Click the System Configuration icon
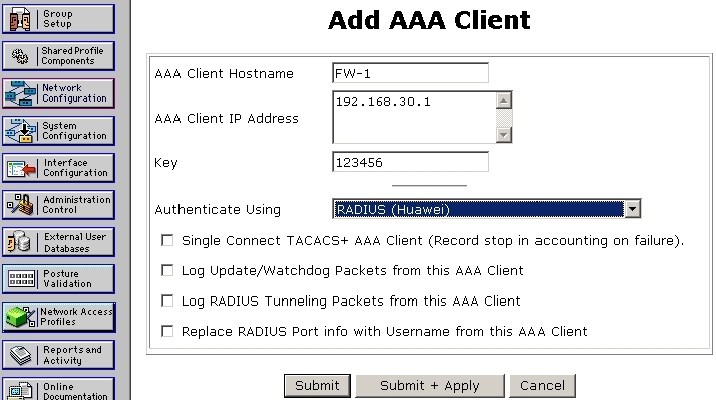The width and height of the screenshot is (716, 400). click(x=21, y=131)
